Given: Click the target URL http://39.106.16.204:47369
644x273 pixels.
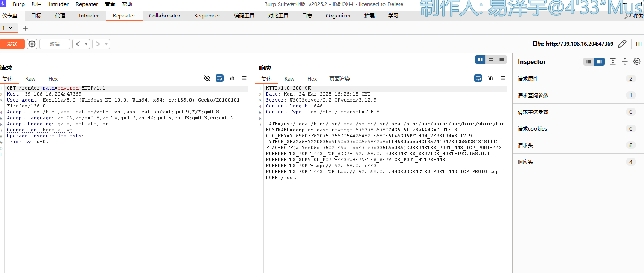Looking at the screenshot, I should (x=580, y=44).
